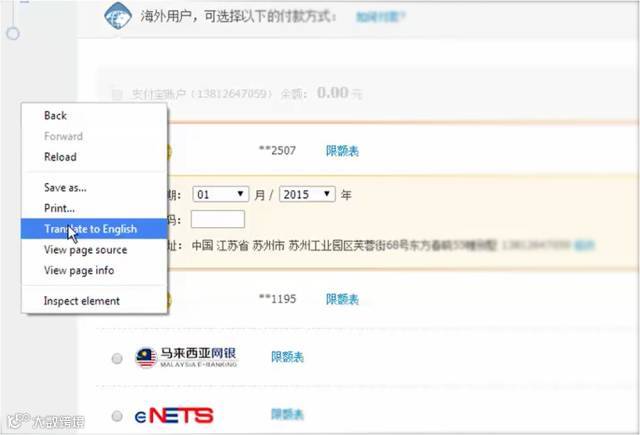Open limit table link beside card **1195
The height and width of the screenshot is (435, 640).
click(x=342, y=299)
